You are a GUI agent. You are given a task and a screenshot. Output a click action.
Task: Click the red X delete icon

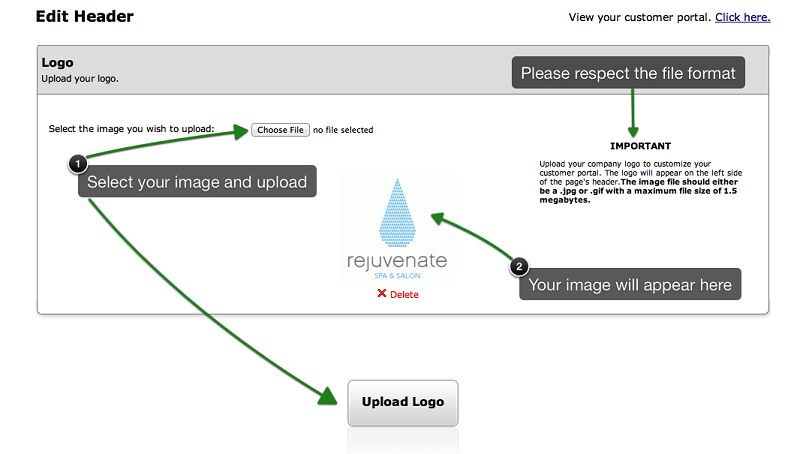[x=381, y=294]
